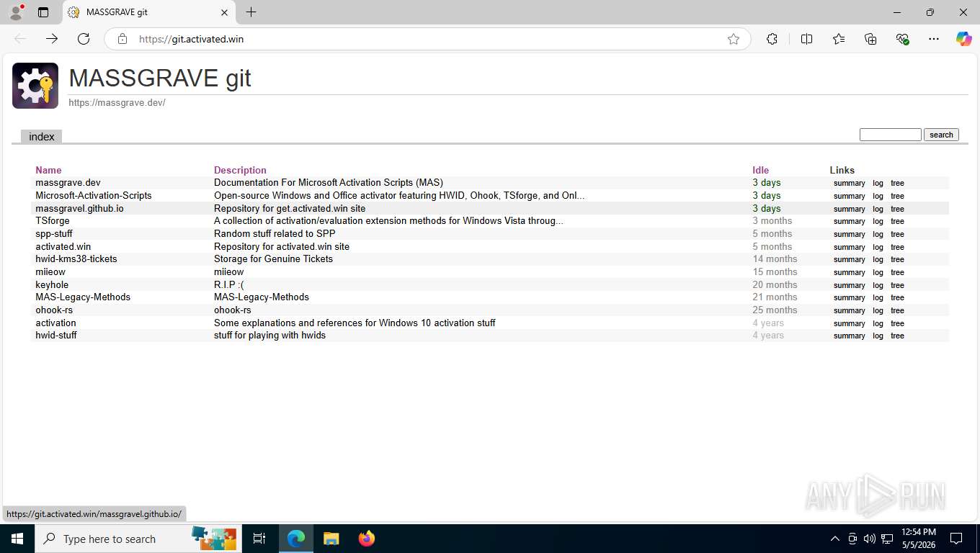Launch Copilot from the toolbar
The image size is (980, 553).
coord(964,39)
